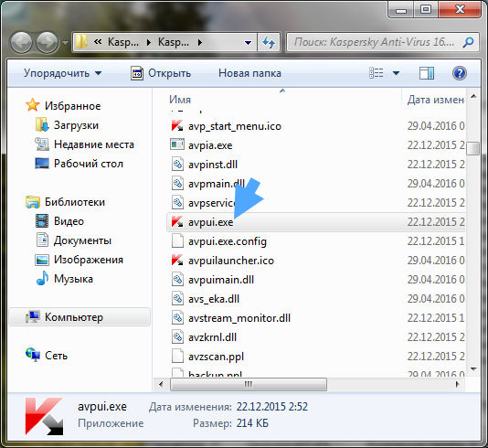Click the folder icon in the address bar
This screenshot has width=488, height=448.
(x=81, y=41)
